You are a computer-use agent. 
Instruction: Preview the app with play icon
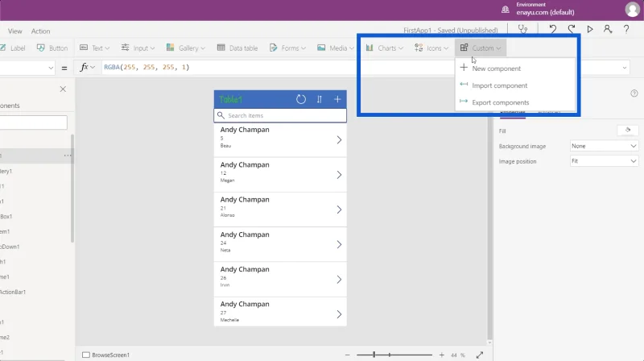590,29
